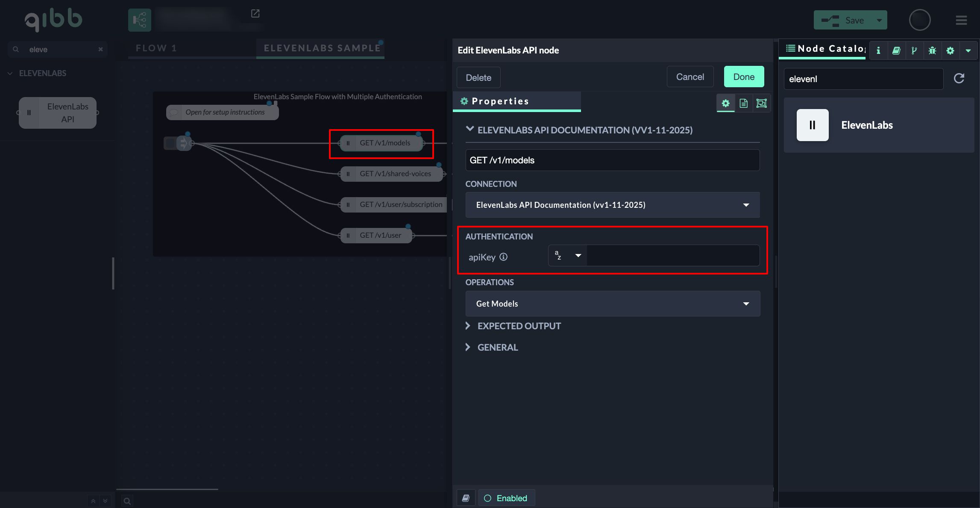Viewport: 980px width, 508px height.
Task: Open the Connection dropdown
Action: (x=612, y=205)
